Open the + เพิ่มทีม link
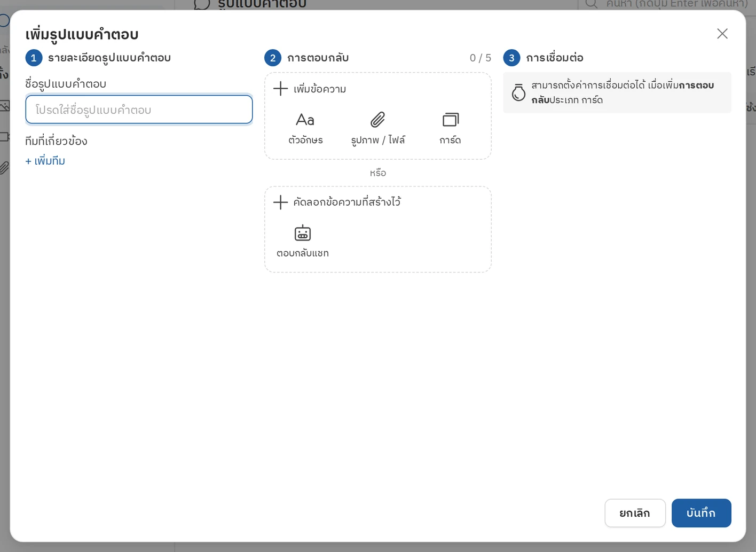This screenshot has width=756, height=552. [45, 161]
